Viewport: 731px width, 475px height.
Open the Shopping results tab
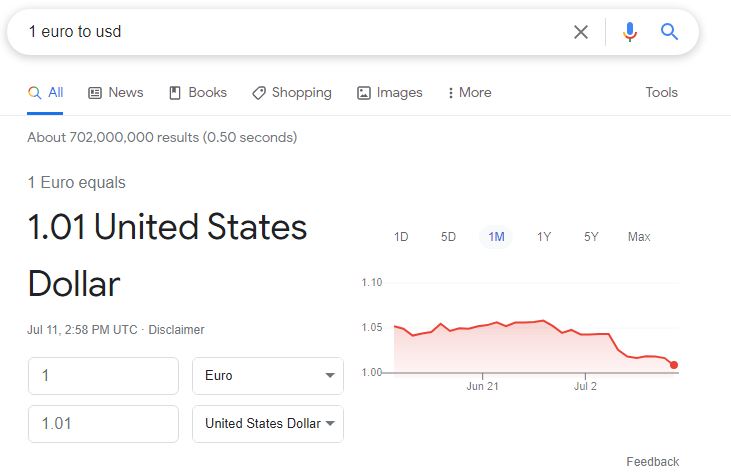tap(292, 92)
